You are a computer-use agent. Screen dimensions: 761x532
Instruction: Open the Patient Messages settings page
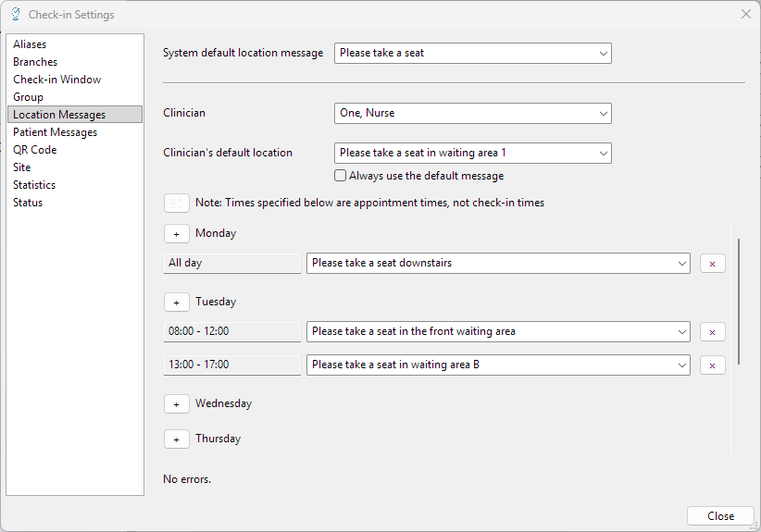[55, 132]
